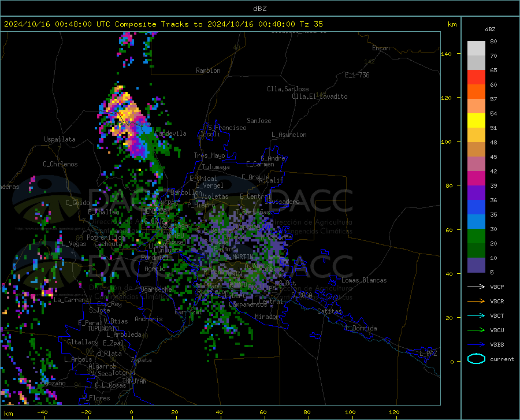This screenshot has height=420, width=520.
Task: Click the Tres_Mayo place label
Action: pos(209,155)
